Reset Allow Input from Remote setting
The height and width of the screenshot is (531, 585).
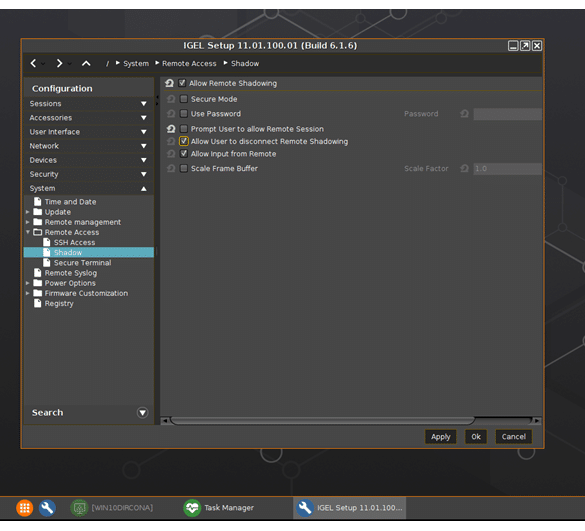point(171,154)
